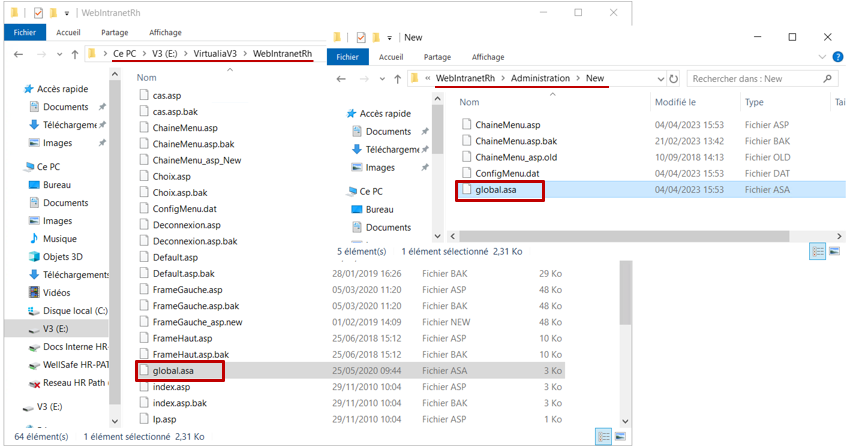Click refresh button in New window address bar

[x=673, y=78]
